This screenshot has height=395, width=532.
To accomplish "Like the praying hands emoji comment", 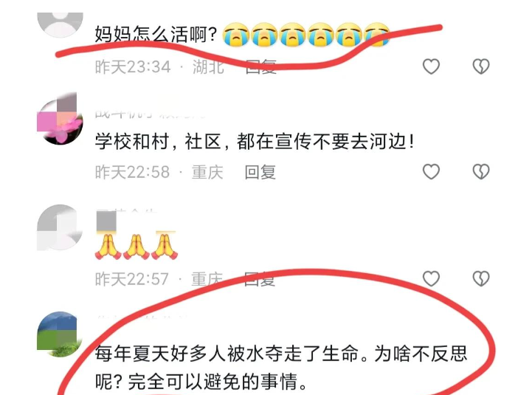I will coord(431,278).
